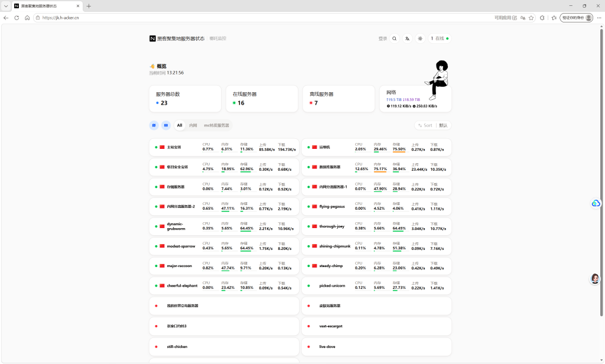The image size is (605, 364).
Task: Select the mc转发服务器 group tab
Action: pos(216,125)
